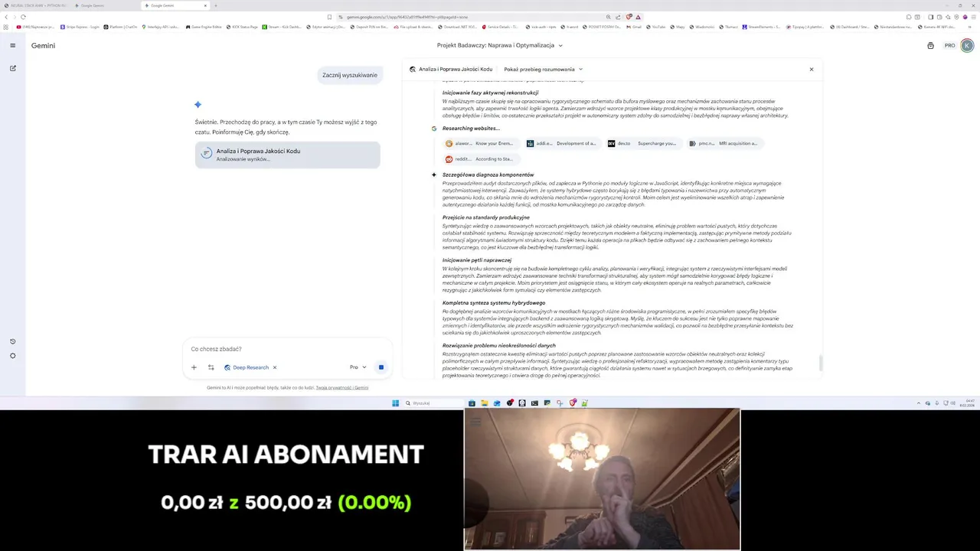Close the research side panel with the X
The width and height of the screenshot is (980, 551).
point(812,69)
